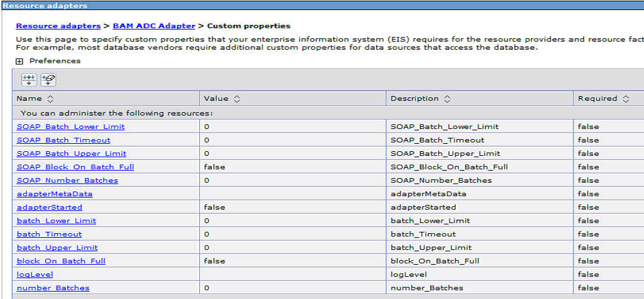The width and height of the screenshot is (644, 299).
Task: Open SOAP_Batch_Upper_Limit property
Action: coord(71,154)
